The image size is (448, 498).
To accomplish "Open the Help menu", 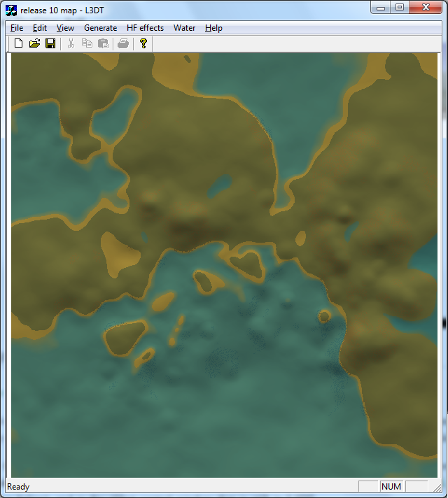I will click(213, 28).
